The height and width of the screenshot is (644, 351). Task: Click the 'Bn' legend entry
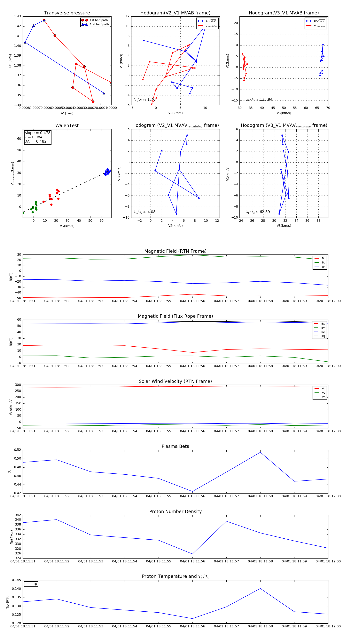[320, 267]
